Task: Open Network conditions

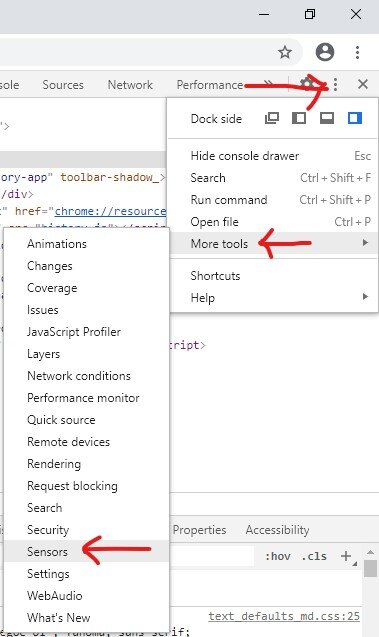Action: coord(86,376)
